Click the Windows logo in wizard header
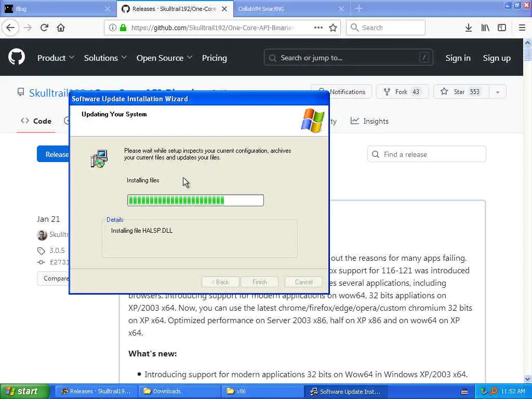This screenshot has width=532, height=399. [x=312, y=121]
